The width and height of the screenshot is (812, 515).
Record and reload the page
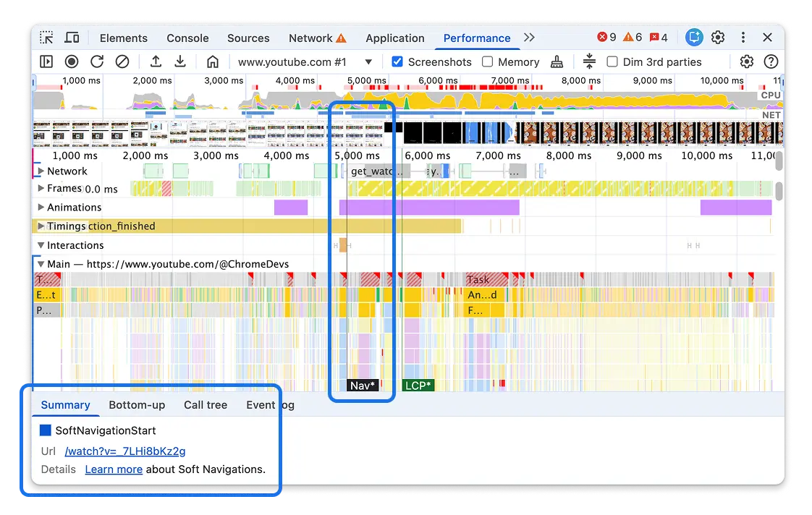97,61
